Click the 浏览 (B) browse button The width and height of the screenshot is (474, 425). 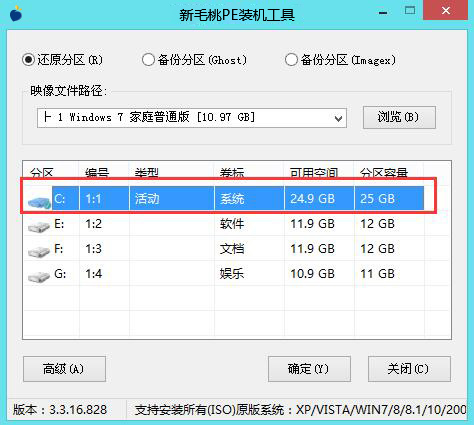(399, 117)
